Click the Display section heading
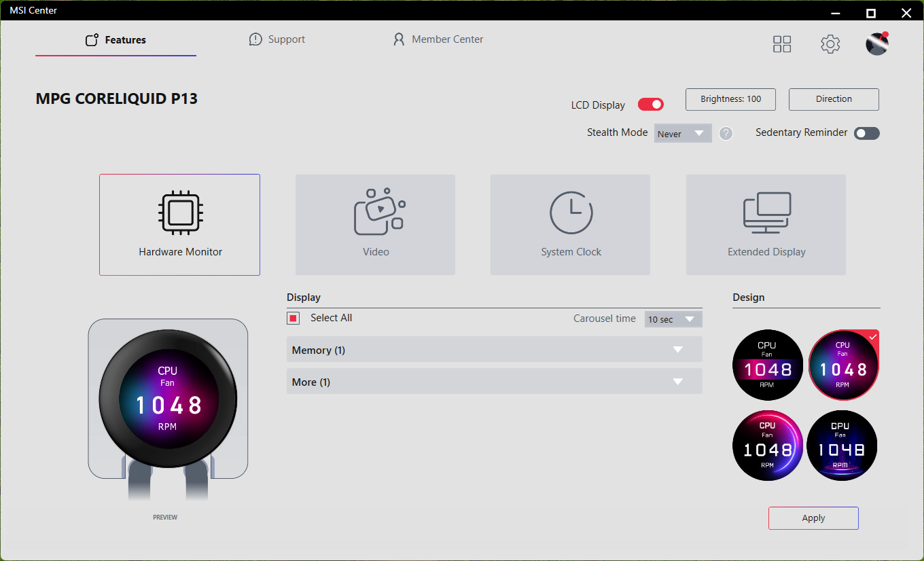Screen dimensions: 924x561 [x=304, y=297]
